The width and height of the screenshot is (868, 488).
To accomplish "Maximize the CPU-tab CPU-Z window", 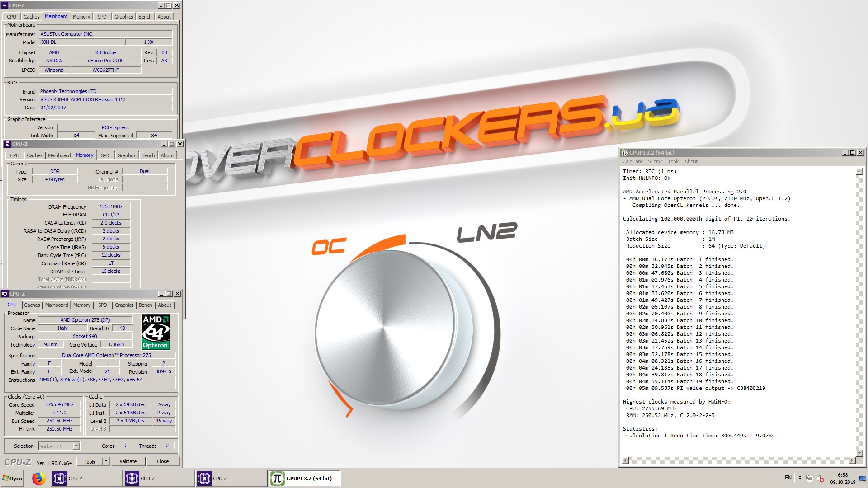I will [x=169, y=294].
